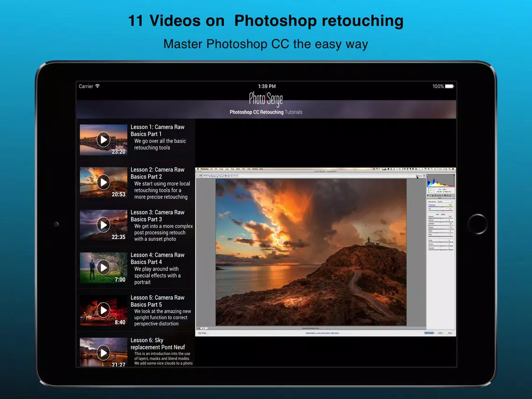532x399 pixels.
Task: Play Lesson 4 portrait effects video
Action: pos(103,268)
